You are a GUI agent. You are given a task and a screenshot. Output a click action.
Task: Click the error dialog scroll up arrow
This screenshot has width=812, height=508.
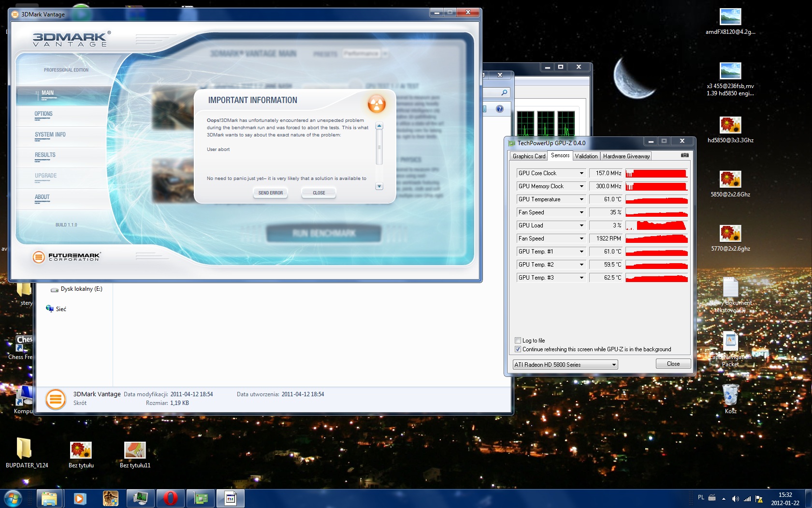379,126
